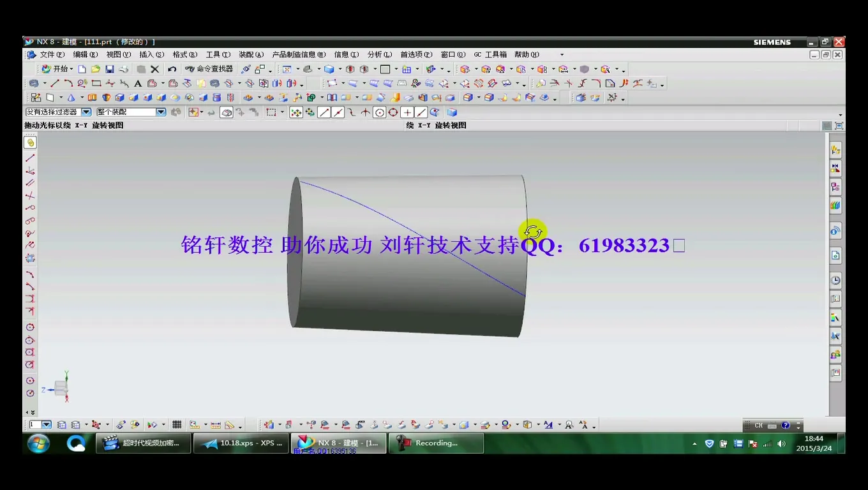Open the Sketch task environment icon
The width and height of the screenshot is (868, 490).
pyautogui.click(x=36, y=97)
